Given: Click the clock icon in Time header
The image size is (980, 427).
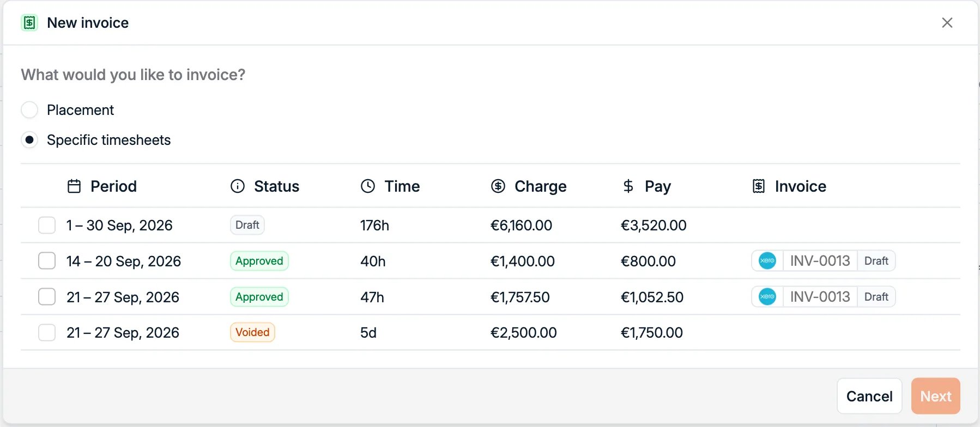Looking at the screenshot, I should [368, 186].
